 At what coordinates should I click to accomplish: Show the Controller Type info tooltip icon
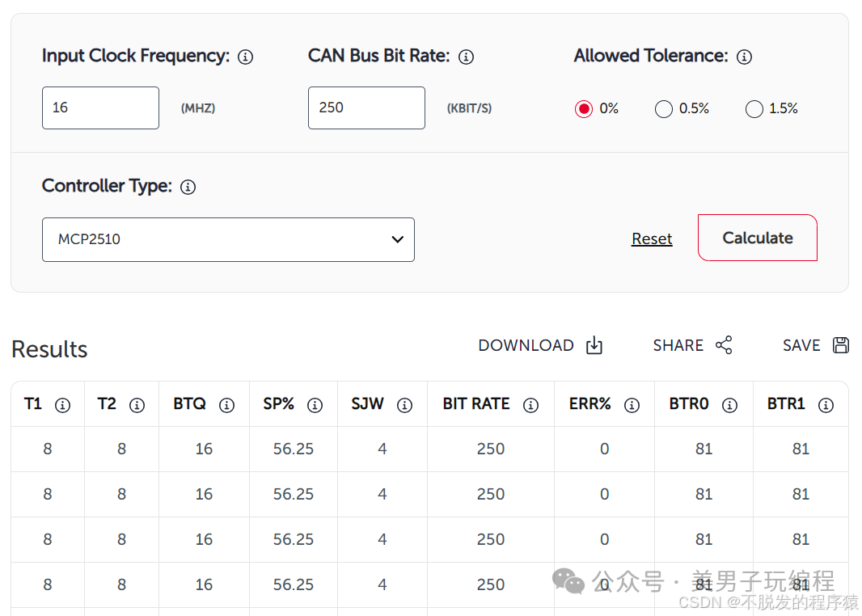click(x=188, y=187)
